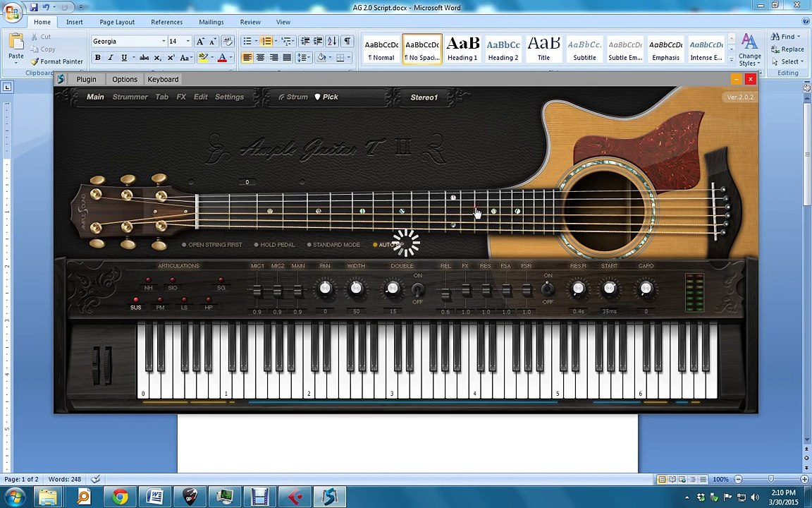Toggle bold formatting in Word ribbon
812x508 pixels.
[97, 58]
